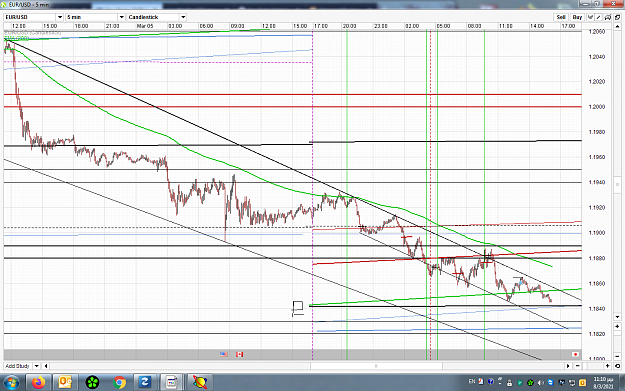This screenshot has height=391, width=625.
Task: Click the horizontal chart scrollbar track
Action: pos(307,366)
